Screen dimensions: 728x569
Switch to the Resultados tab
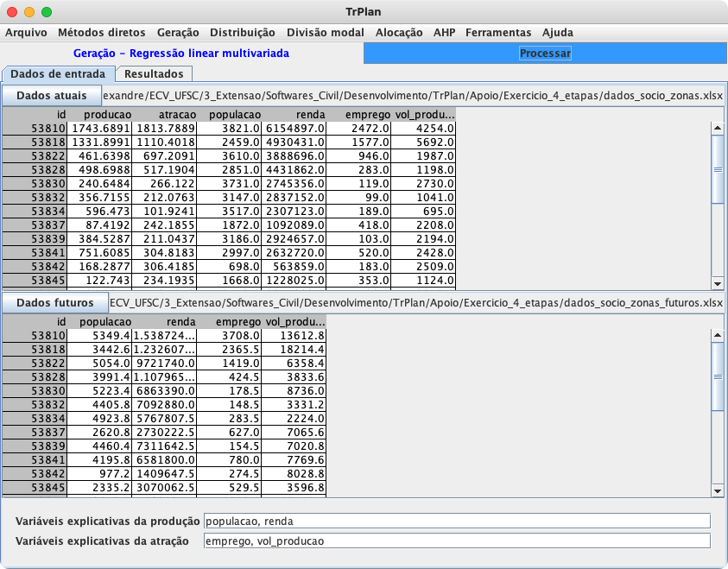pyautogui.click(x=154, y=73)
